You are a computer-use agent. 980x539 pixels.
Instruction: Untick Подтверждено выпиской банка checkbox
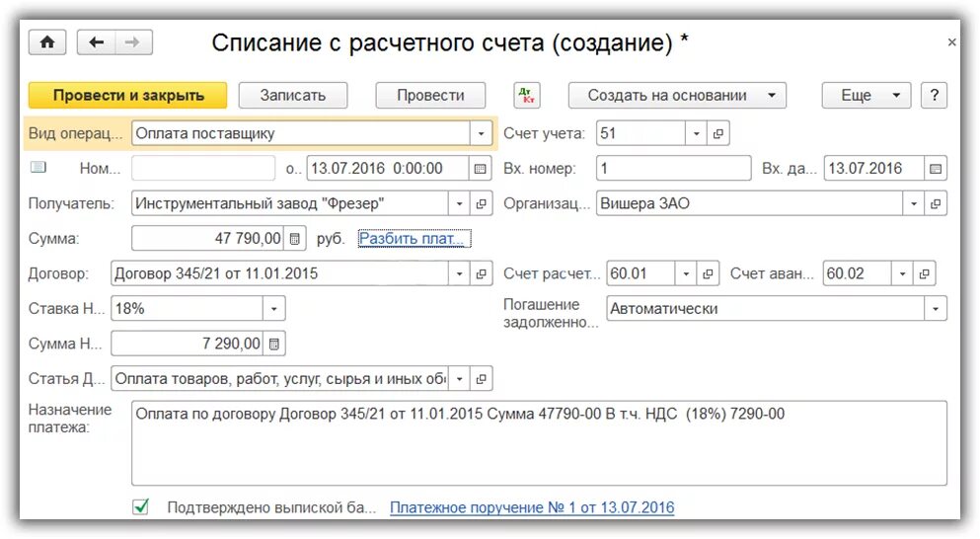(x=141, y=506)
